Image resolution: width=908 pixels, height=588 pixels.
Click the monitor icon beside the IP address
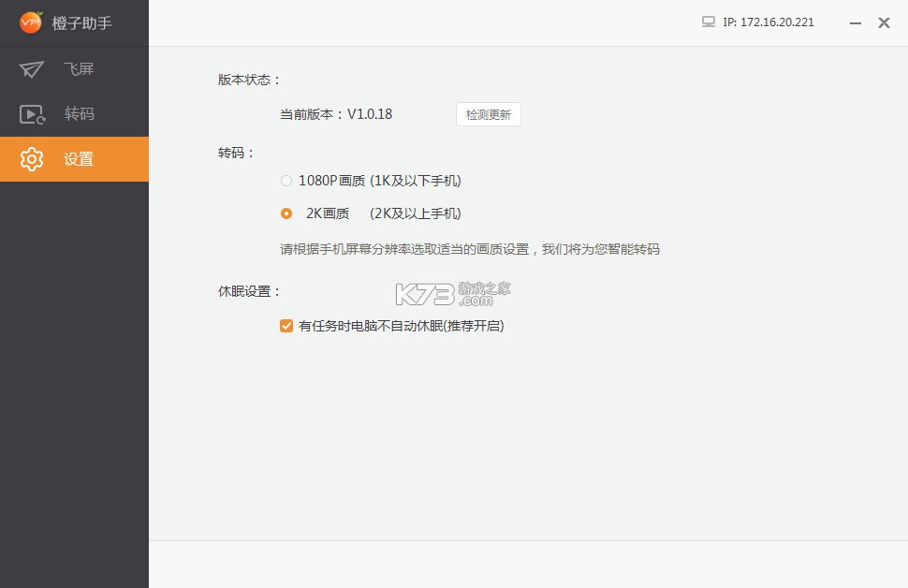click(x=707, y=22)
